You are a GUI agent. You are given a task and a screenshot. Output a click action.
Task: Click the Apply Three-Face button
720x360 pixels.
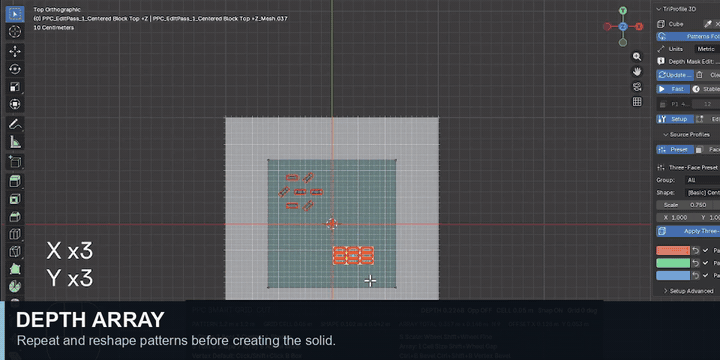688,231
